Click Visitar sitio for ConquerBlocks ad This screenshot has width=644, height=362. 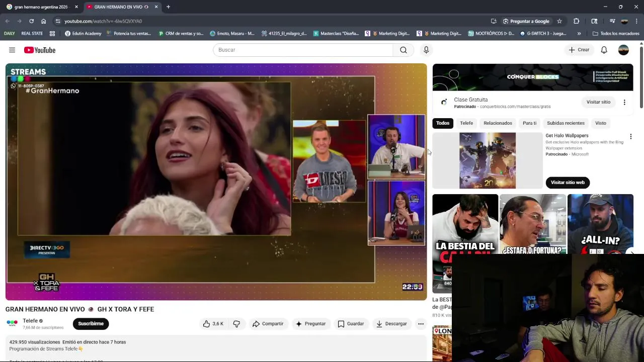598,102
